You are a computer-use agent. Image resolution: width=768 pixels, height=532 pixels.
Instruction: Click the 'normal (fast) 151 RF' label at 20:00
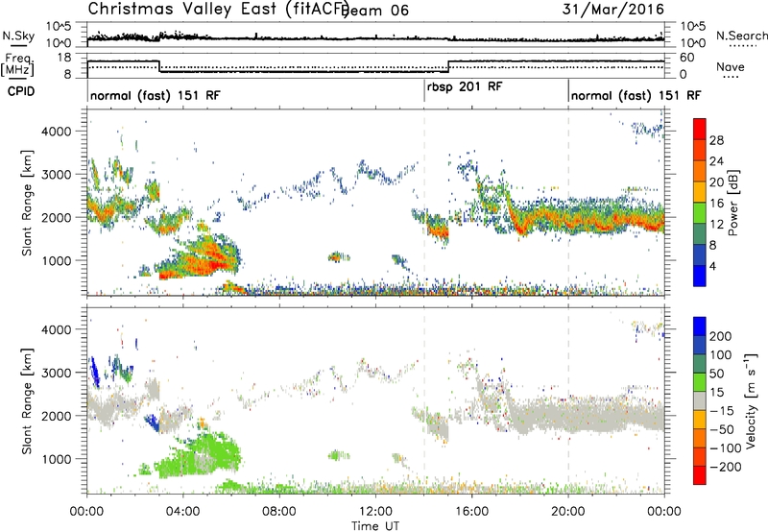tap(636, 95)
